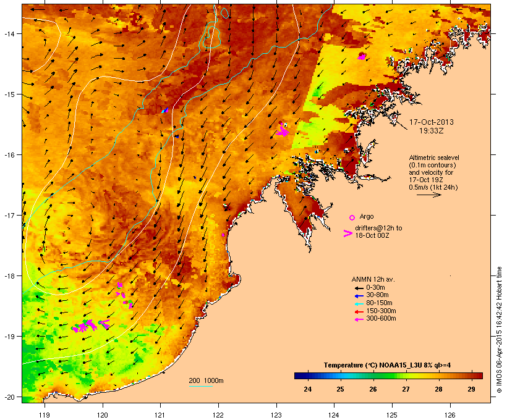Screen dimensions: 507x420
Task: Click the -20 latitude axis label
Action: pyautogui.click(x=9, y=397)
